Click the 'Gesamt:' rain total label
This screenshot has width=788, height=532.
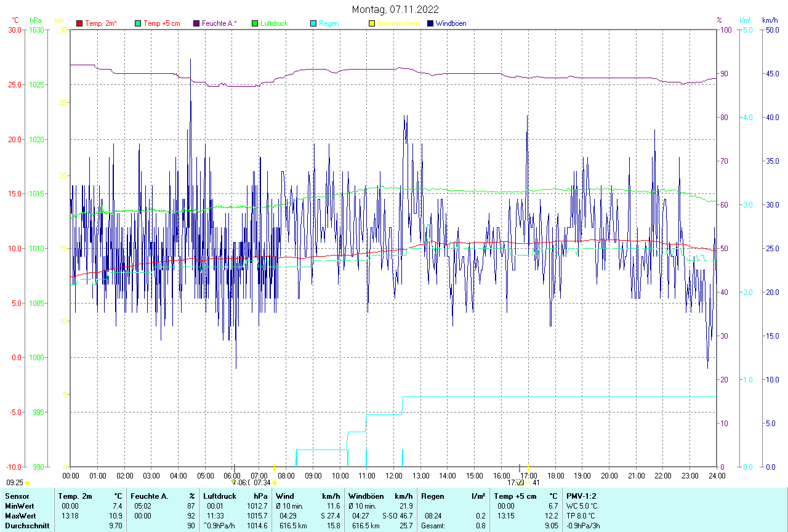433,526
